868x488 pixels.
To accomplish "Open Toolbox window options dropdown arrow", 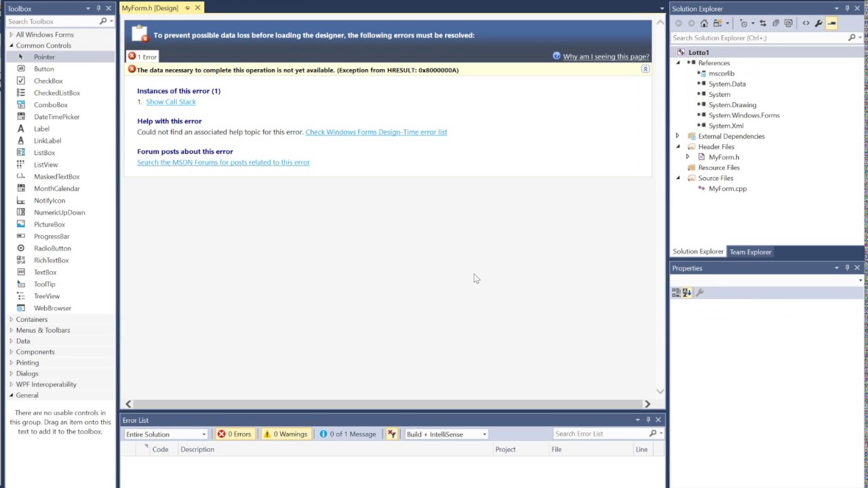I will coord(88,9).
